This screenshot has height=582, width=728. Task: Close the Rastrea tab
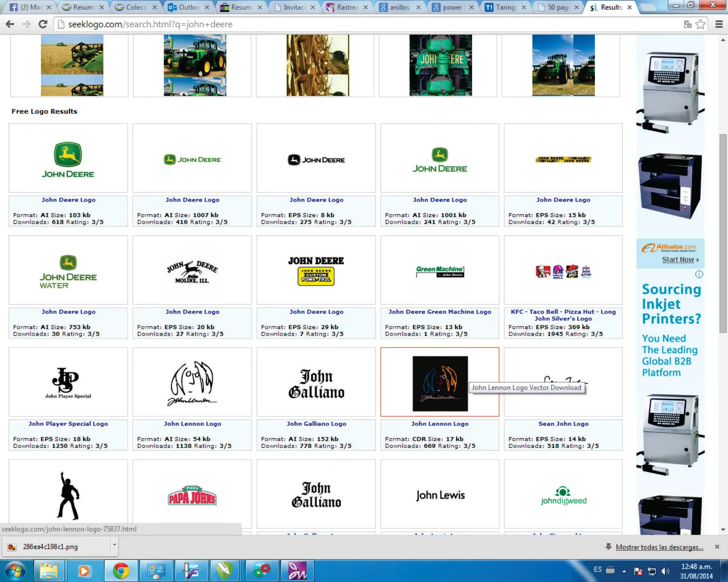point(366,7)
